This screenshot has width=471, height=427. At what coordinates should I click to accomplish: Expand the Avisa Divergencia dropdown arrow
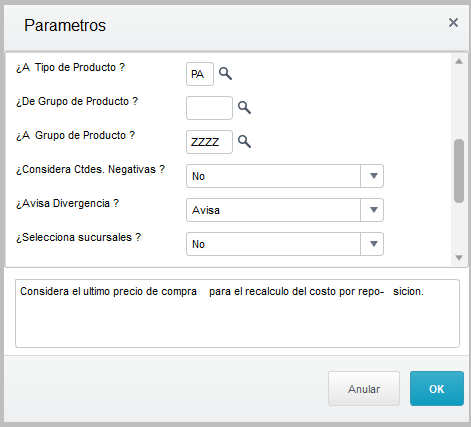[372, 210]
